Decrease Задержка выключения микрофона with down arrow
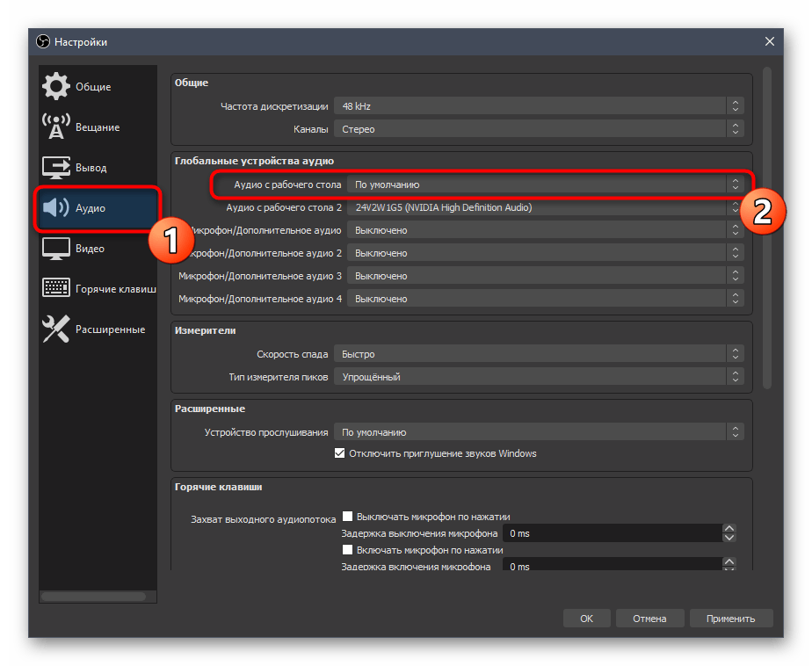812x666 pixels. click(x=729, y=538)
